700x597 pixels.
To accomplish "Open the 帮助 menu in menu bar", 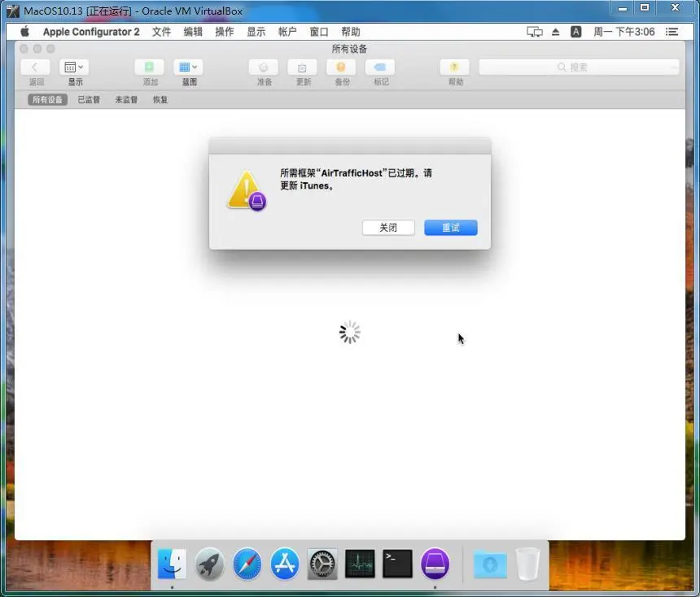I will point(351,32).
